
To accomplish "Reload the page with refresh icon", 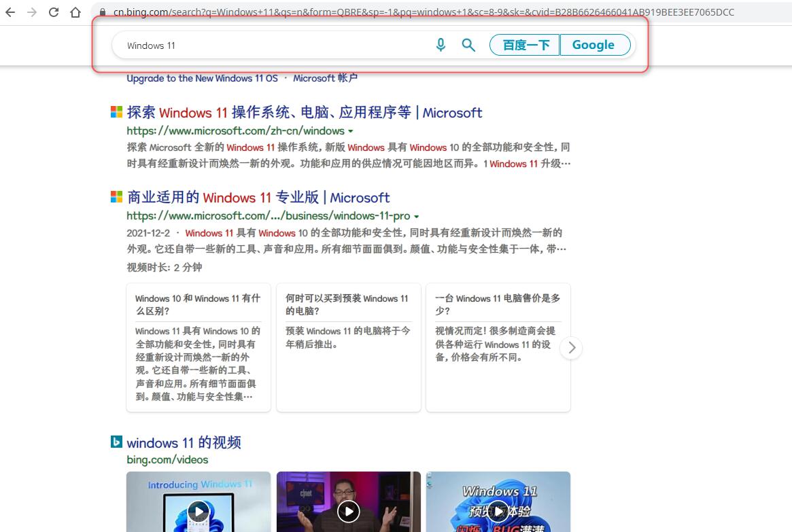I will pos(54,12).
